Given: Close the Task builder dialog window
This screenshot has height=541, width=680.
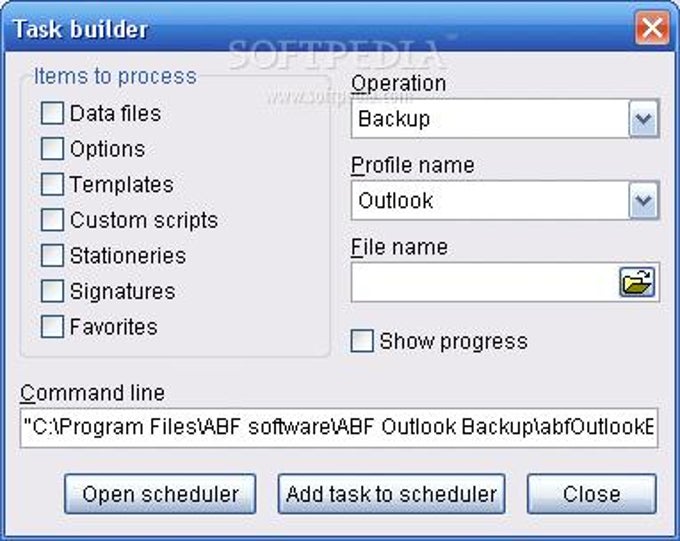Looking at the screenshot, I should tap(653, 27).
